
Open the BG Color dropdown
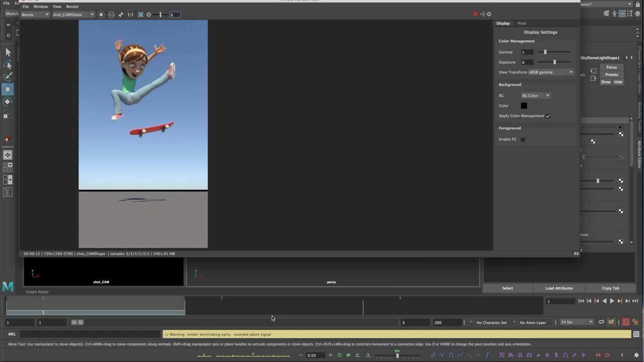click(x=535, y=96)
